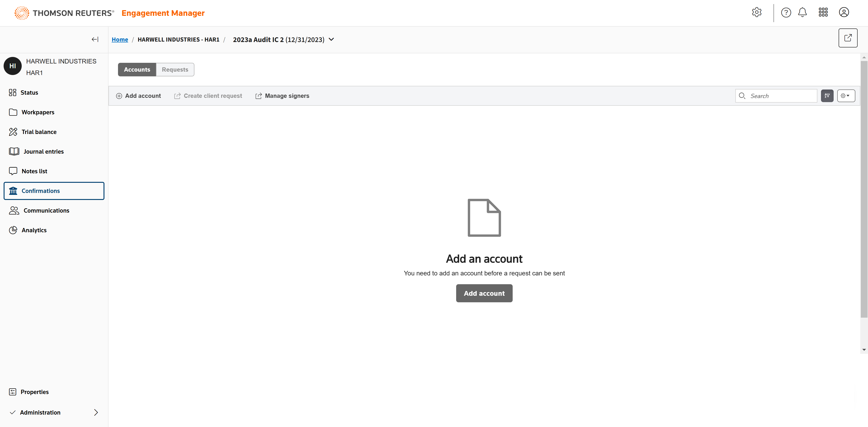The image size is (868, 427).
Task: Click the open in new window icon
Action: click(x=848, y=38)
